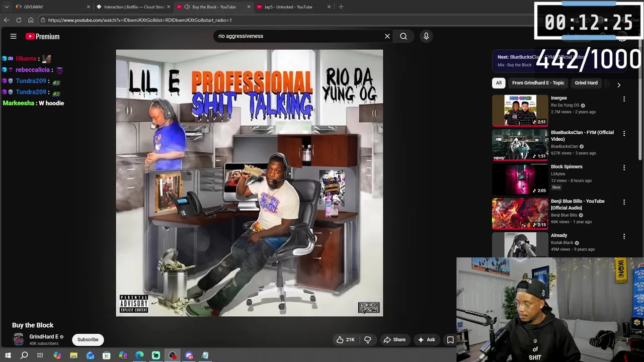Clear the search box with the X
The width and height of the screenshot is (644, 362).
click(387, 36)
